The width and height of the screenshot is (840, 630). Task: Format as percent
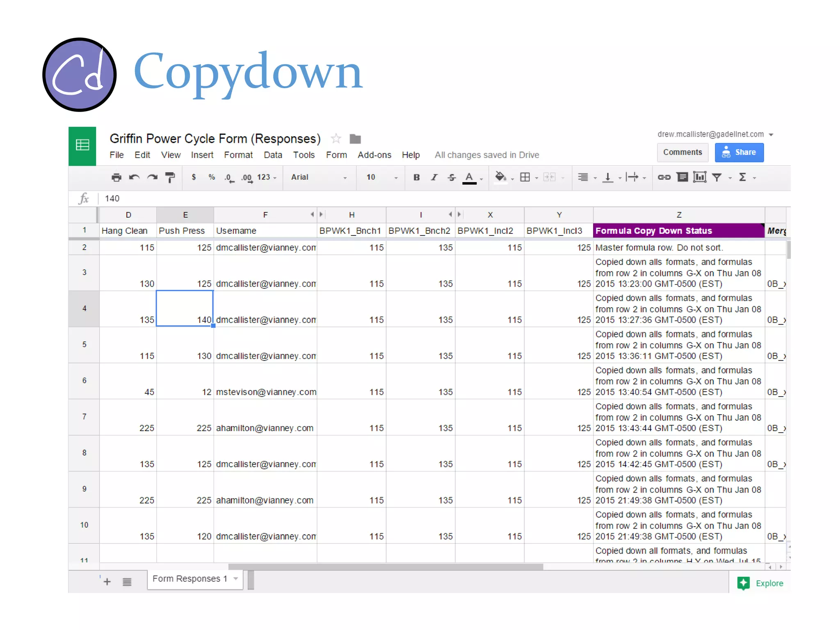coord(212,177)
